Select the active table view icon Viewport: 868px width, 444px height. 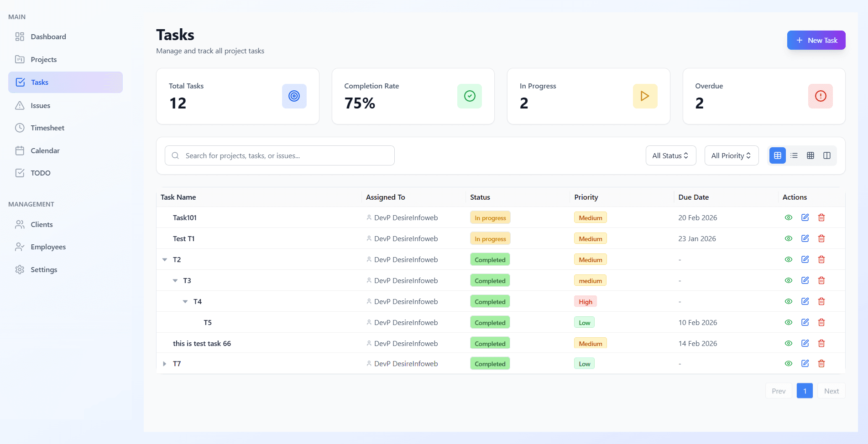(778, 155)
